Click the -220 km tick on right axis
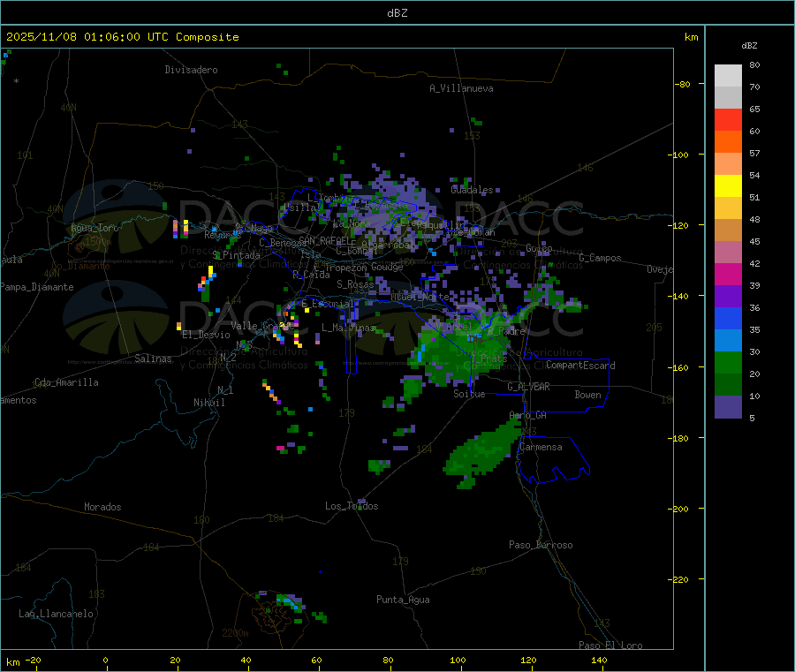Image resolution: width=795 pixels, height=672 pixels. point(680,579)
